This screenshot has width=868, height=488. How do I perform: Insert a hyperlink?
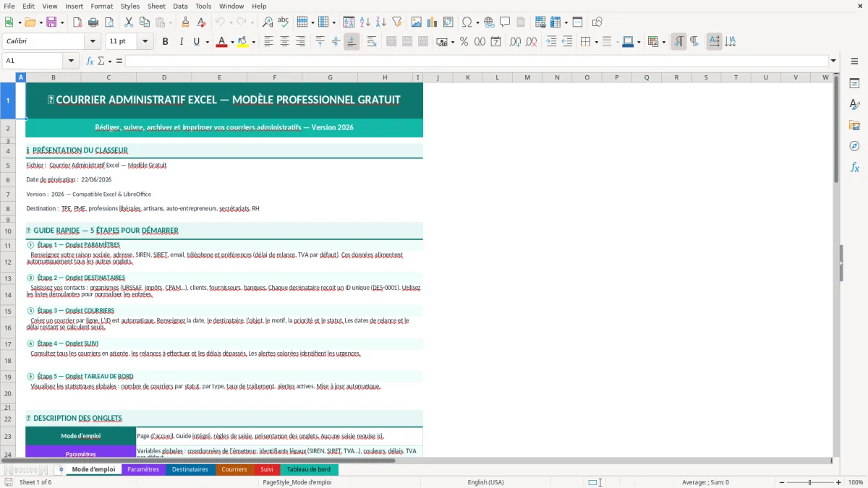[490, 22]
